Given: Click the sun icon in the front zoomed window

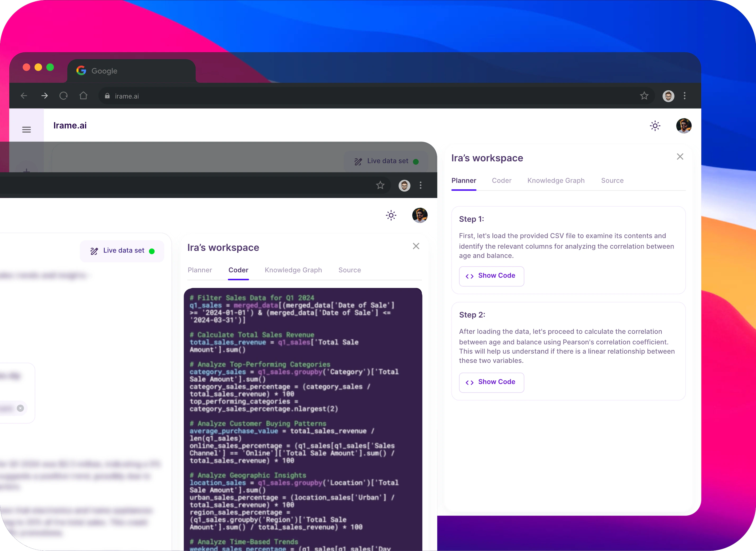Looking at the screenshot, I should click(x=391, y=215).
